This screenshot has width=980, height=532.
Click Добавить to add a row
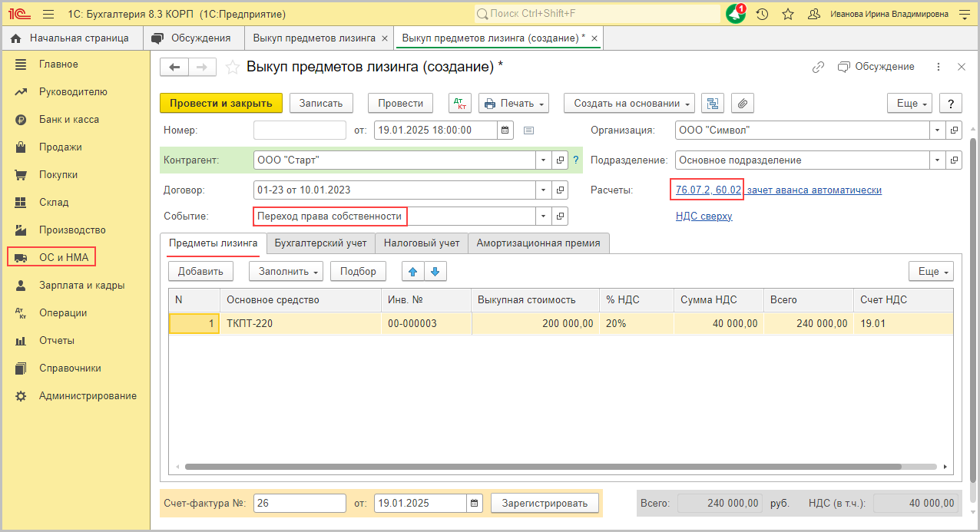pyautogui.click(x=200, y=271)
